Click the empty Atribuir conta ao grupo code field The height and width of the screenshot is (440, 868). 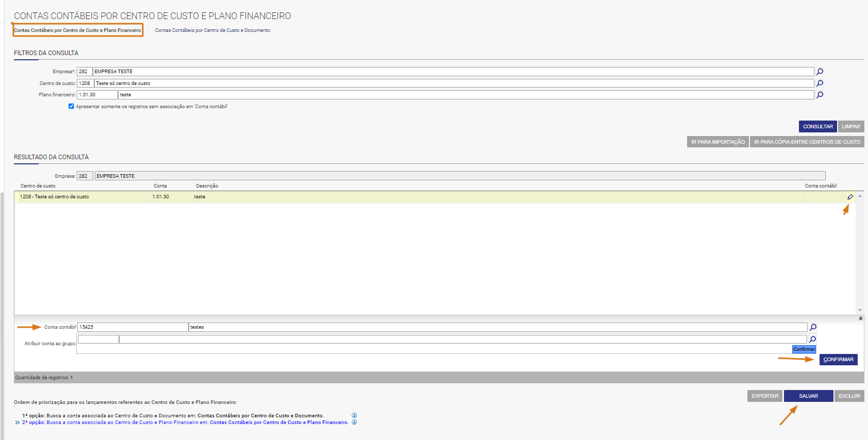tap(98, 339)
